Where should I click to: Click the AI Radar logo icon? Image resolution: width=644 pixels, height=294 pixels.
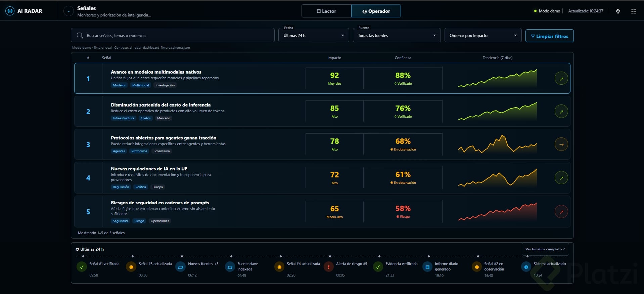[10, 11]
